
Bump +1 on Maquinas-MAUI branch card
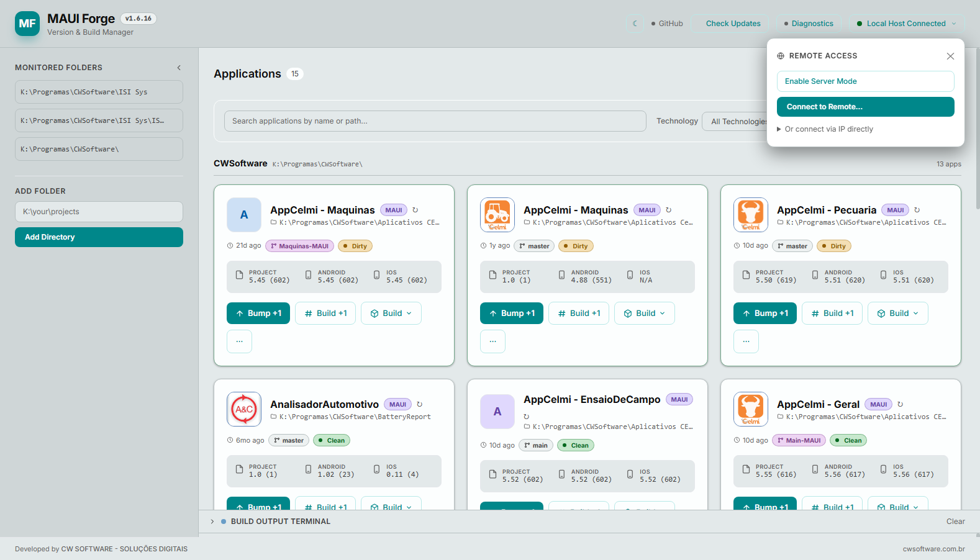[x=258, y=314]
